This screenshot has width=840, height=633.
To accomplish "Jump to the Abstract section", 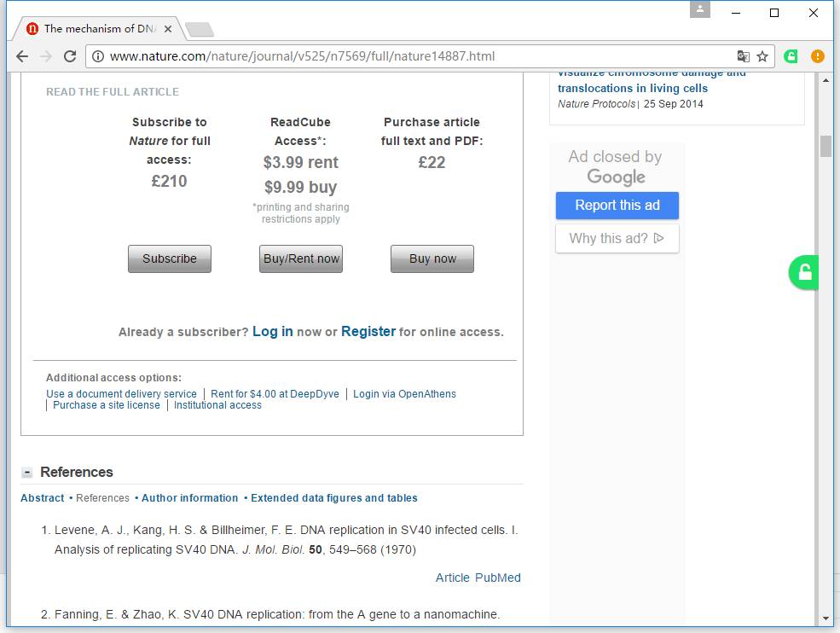I will [43, 498].
